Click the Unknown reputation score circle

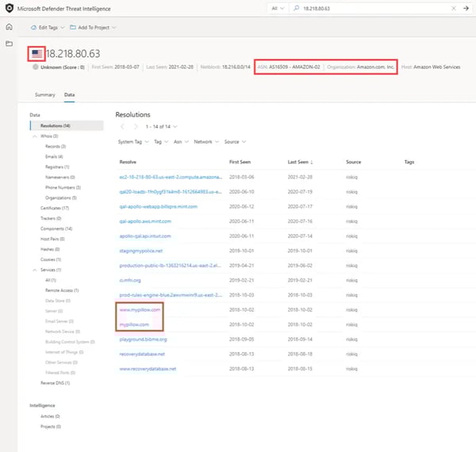(36, 67)
